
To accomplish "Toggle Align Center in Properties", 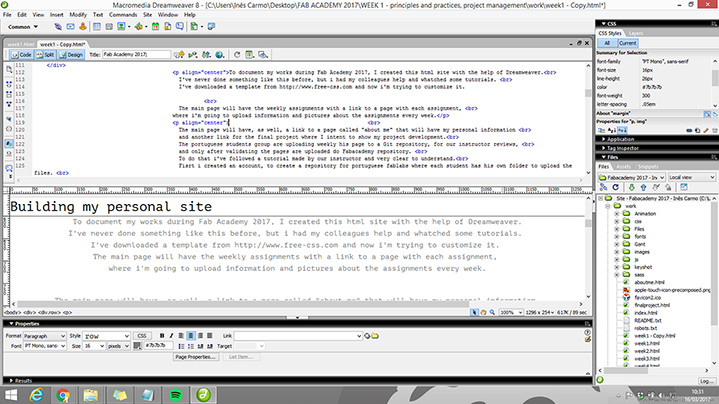I will pyautogui.click(x=191, y=336).
